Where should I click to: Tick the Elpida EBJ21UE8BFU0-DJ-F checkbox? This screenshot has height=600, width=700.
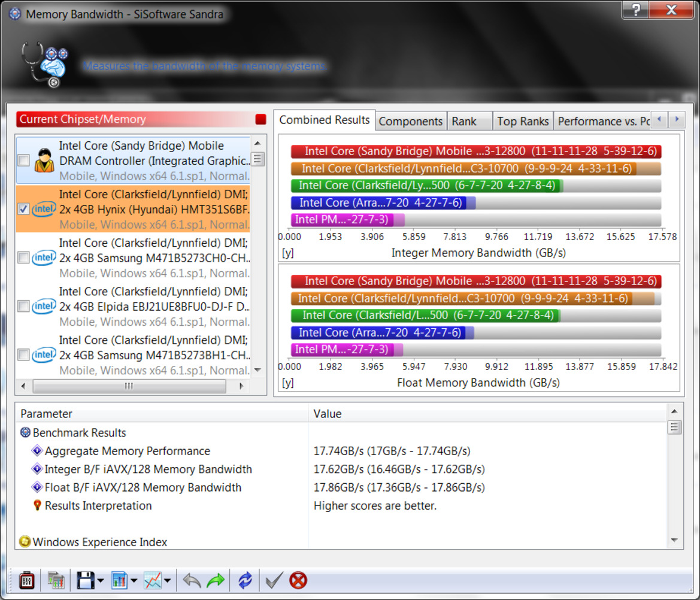(24, 306)
